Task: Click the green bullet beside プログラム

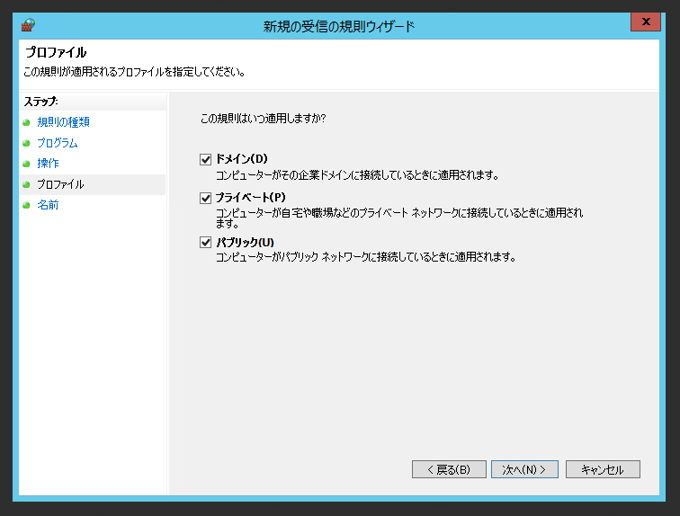Action: (x=26, y=143)
